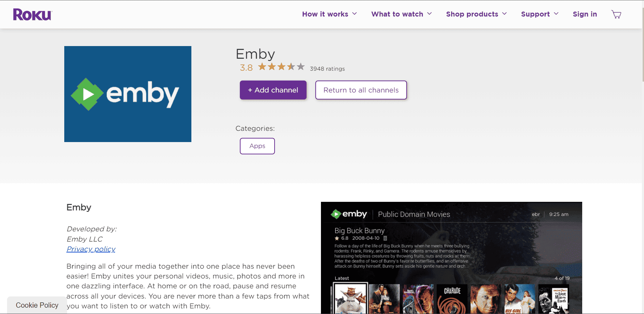Viewport: 644px width, 314px height.
Task: Click the Emby page title heading
Action: point(255,54)
